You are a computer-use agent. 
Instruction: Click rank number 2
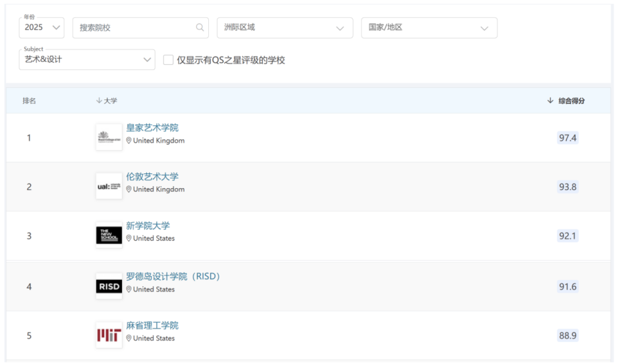coord(29,187)
